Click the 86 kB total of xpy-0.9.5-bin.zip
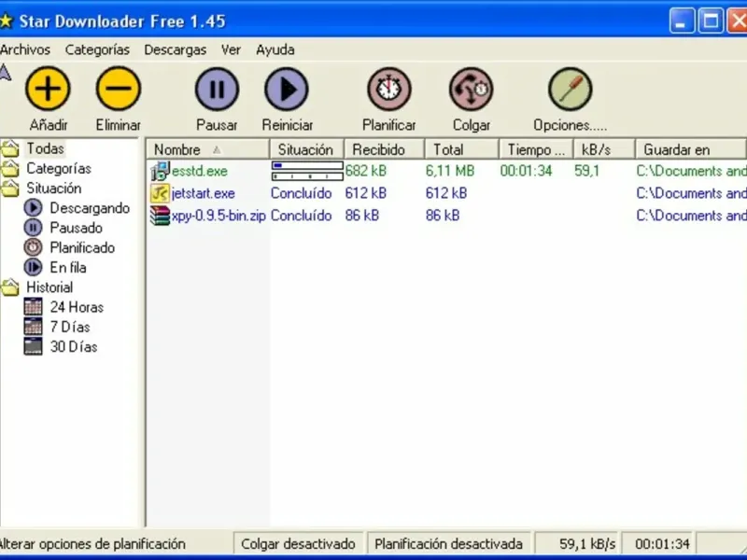The height and width of the screenshot is (560, 747). [x=443, y=216]
